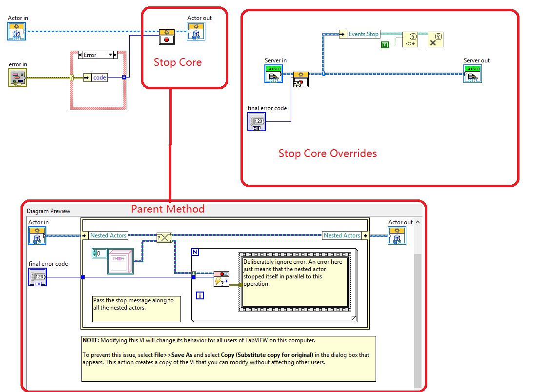Screen dimensions: 559x392
Task: Click the Stop Core VI stop-button icon
Action: pyautogui.click(x=166, y=39)
